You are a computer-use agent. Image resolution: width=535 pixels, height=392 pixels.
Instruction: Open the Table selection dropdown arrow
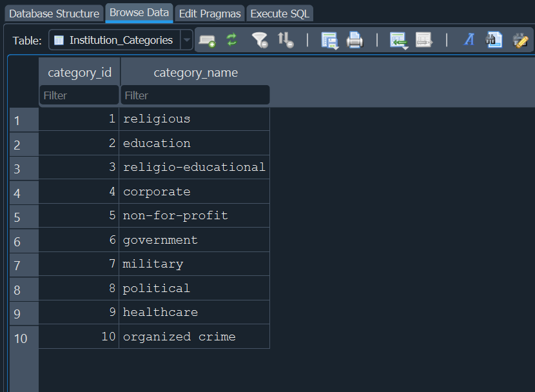point(187,40)
